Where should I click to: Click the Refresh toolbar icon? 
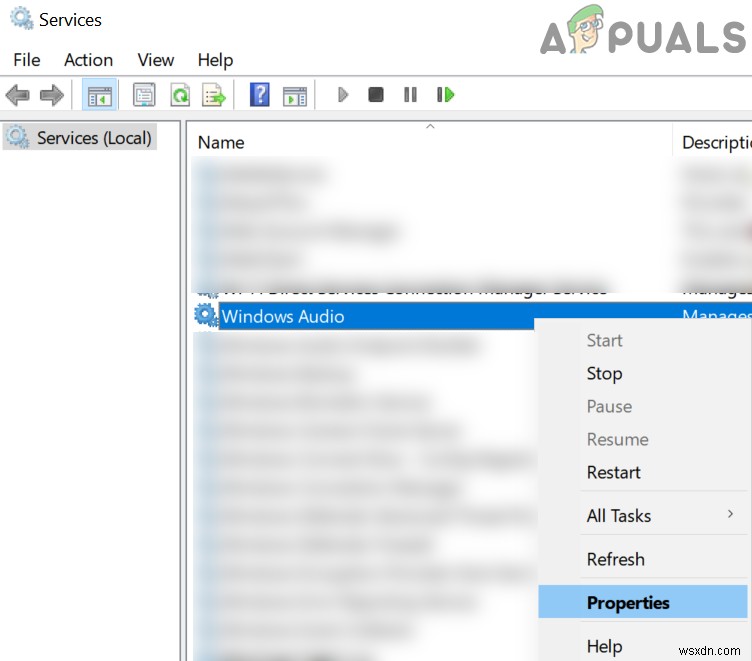[180, 94]
